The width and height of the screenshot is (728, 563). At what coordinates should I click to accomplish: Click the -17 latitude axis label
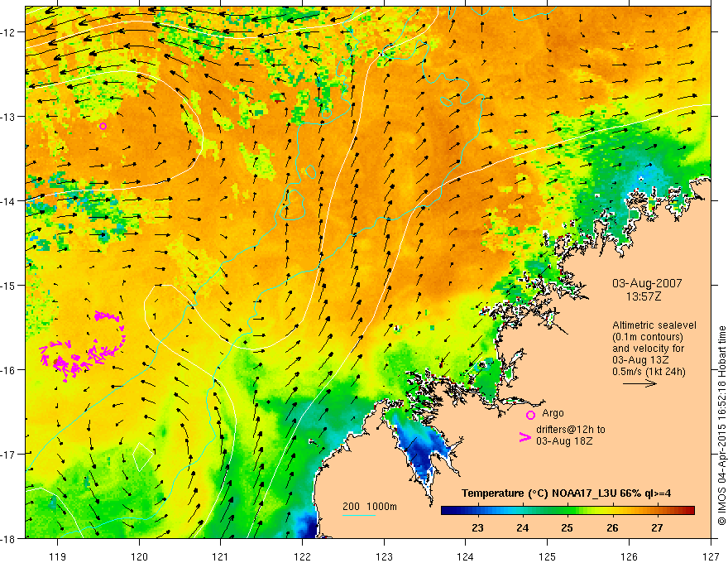click(9, 454)
